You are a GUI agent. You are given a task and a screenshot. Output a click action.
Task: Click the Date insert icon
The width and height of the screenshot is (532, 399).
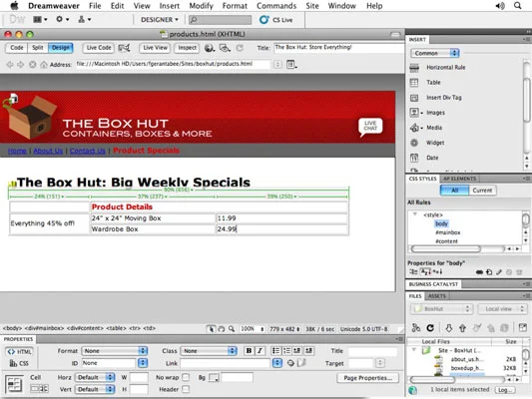(x=414, y=158)
